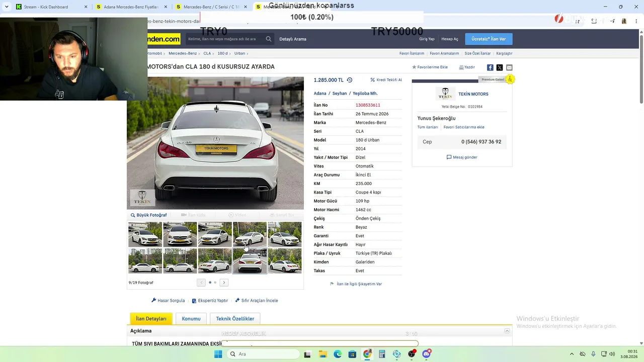
Task: Open the İlan Detayları tab
Action: click(151, 319)
